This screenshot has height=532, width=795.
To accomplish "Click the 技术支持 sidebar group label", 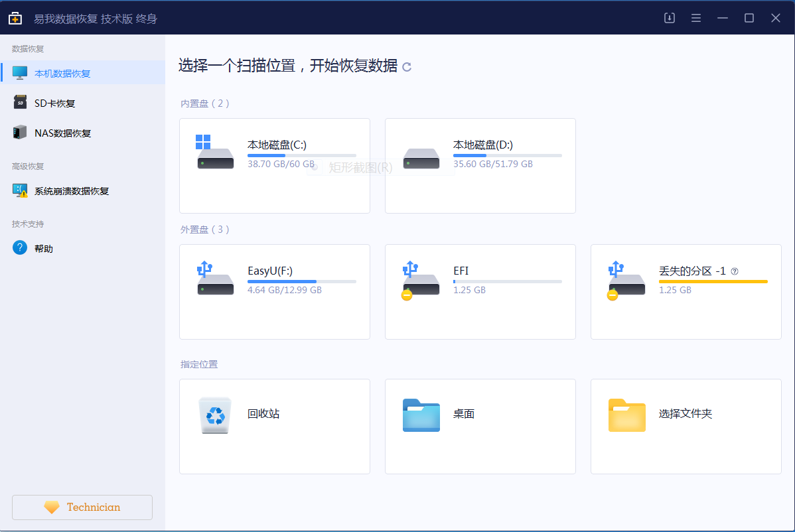I will [28, 224].
